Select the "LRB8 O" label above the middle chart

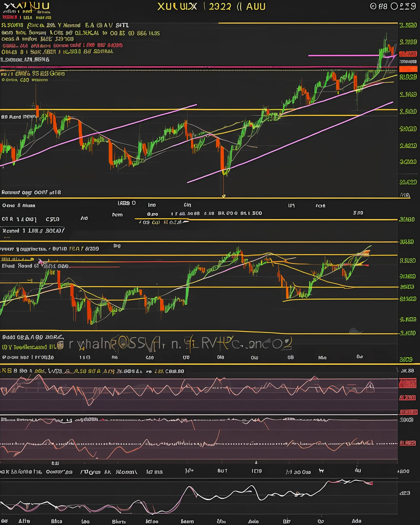127,203
